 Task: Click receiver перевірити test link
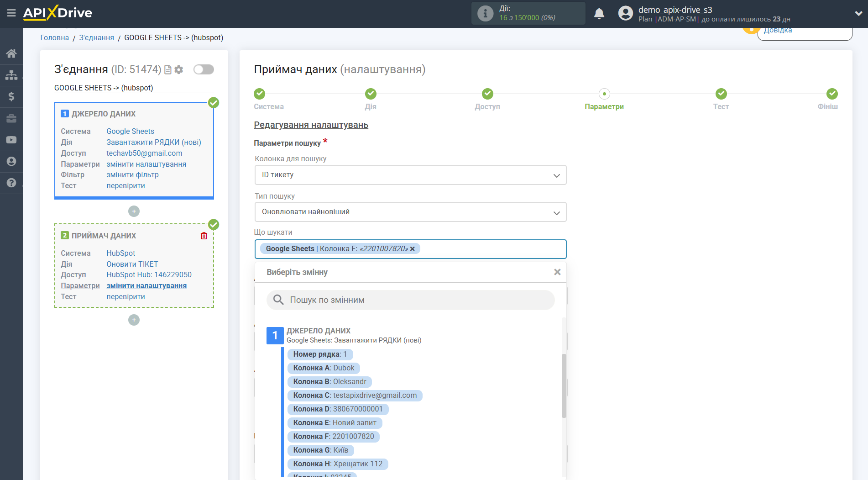pos(125,296)
